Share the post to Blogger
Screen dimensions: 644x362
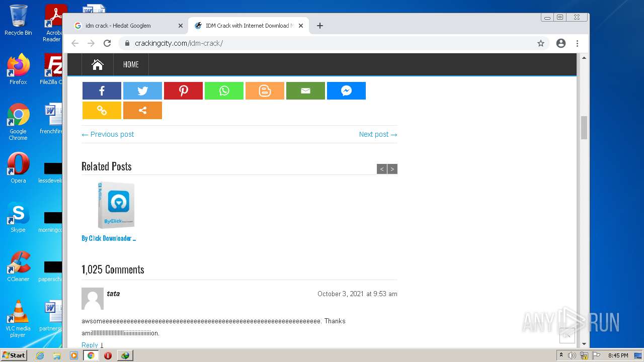pyautogui.click(x=265, y=90)
